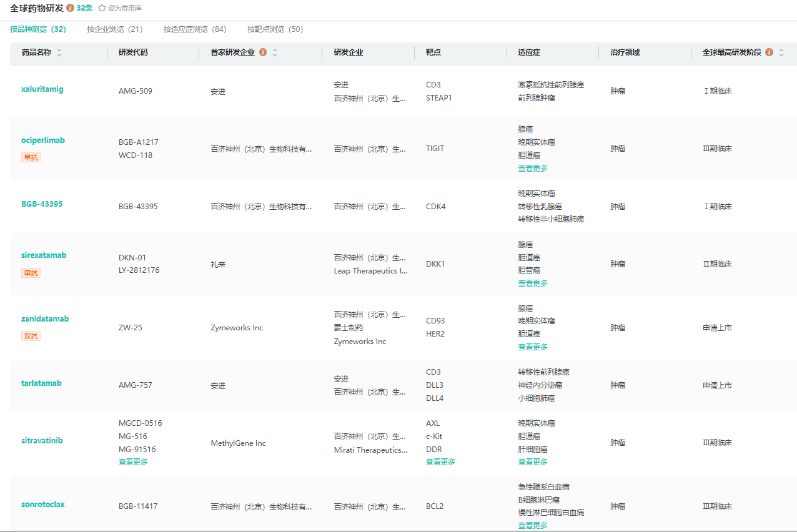797x532 pixels.
Task: Click the DLL3 target cell
Action: (435, 385)
